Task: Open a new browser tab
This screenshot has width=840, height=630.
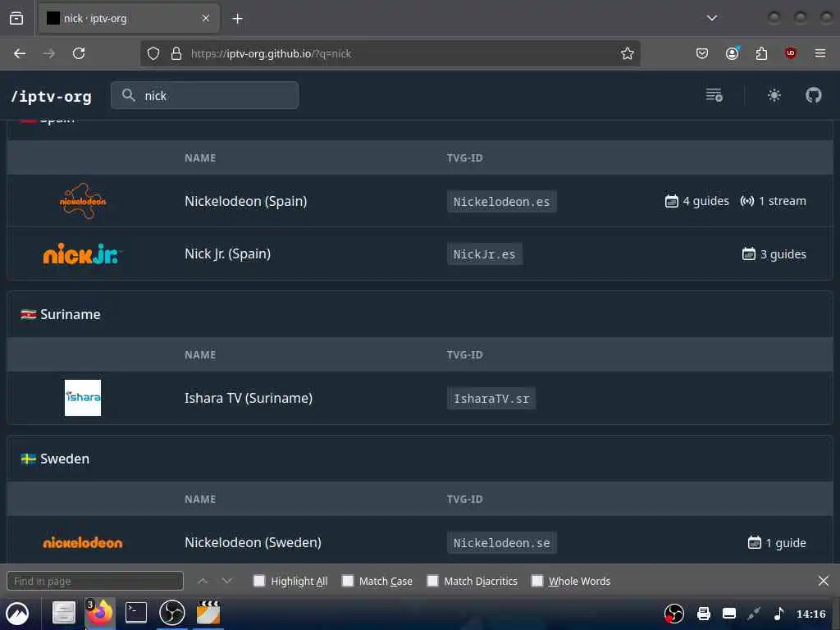Action: (237, 19)
